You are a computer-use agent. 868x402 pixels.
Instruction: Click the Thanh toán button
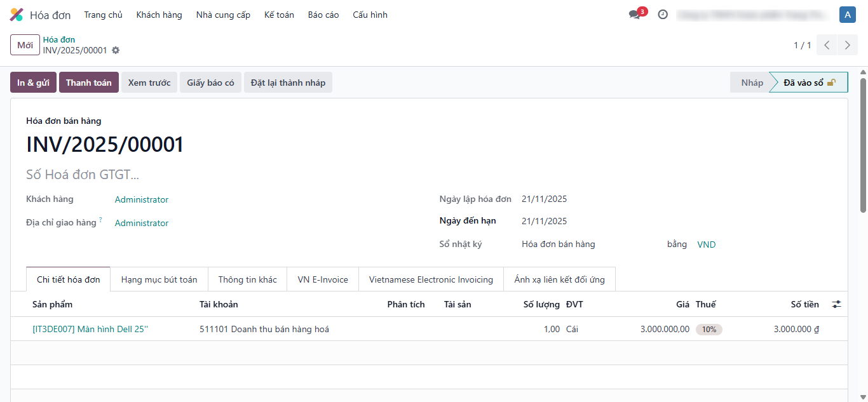coord(88,83)
